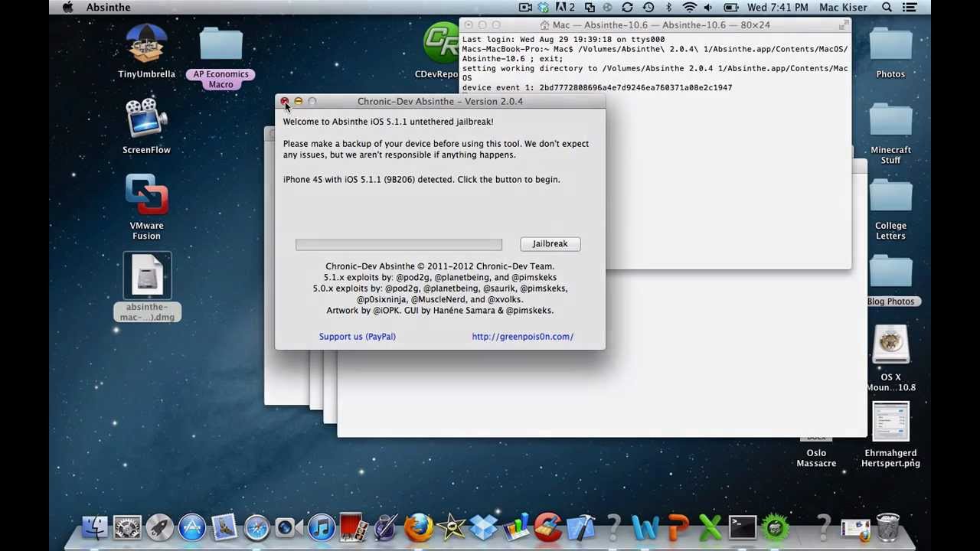Open CCleaner from the Dock
Screen dimensions: 980x551
click(548, 527)
